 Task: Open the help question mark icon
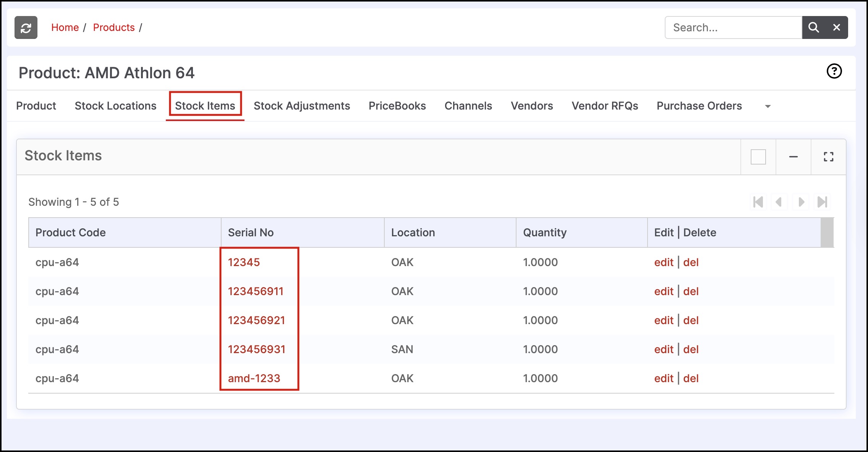834,71
